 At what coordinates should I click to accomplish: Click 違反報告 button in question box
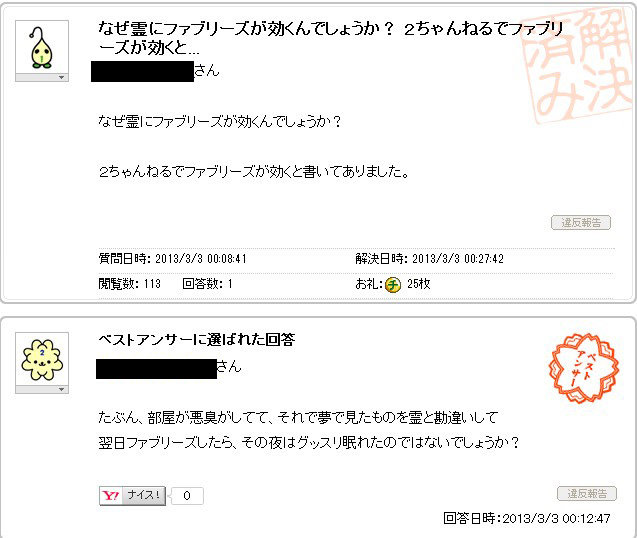581,223
